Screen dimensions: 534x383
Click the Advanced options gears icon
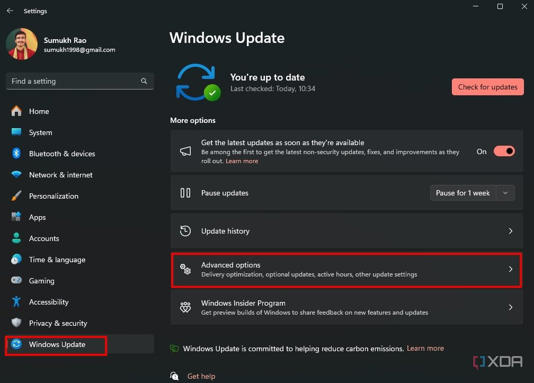pos(185,269)
